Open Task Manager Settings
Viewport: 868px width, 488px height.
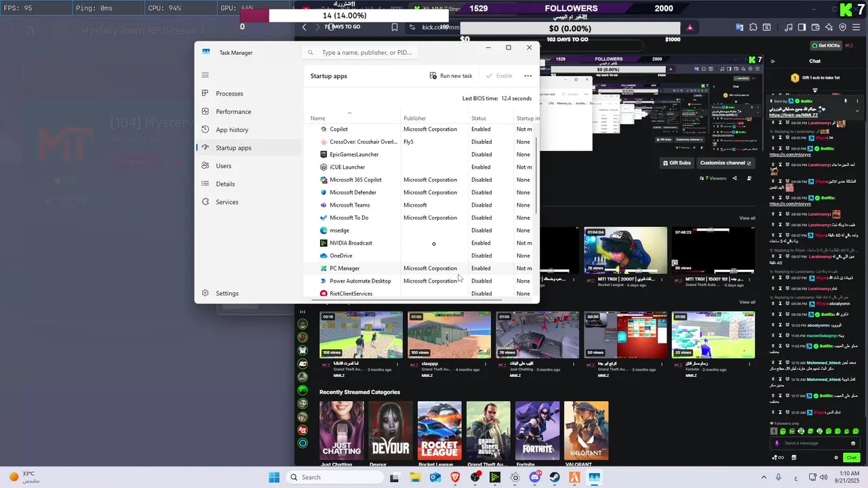[x=248, y=293]
